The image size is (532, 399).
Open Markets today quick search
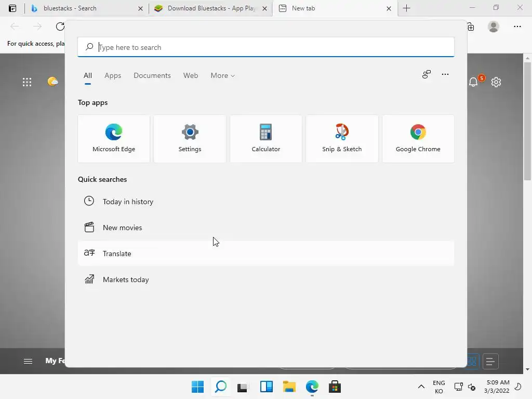(265, 280)
